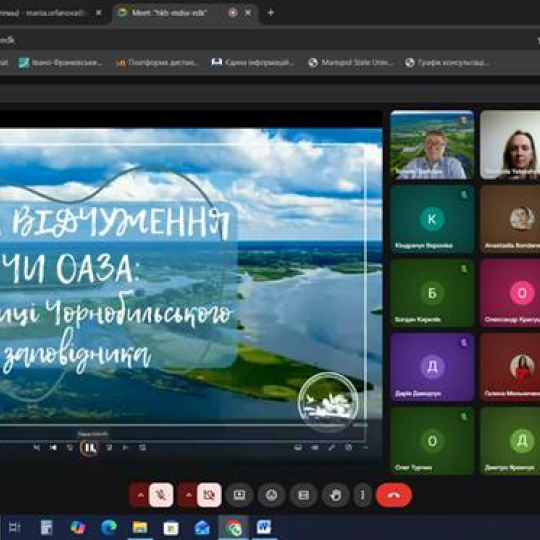Open the Графік консультацій bookmark
The width and height of the screenshot is (540, 540).
tap(447, 63)
